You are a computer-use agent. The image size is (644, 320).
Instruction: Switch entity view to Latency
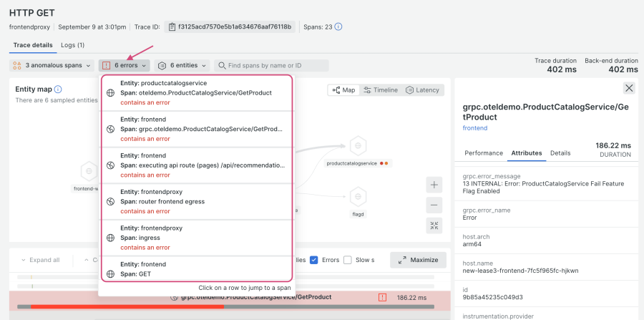pyautogui.click(x=422, y=90)
